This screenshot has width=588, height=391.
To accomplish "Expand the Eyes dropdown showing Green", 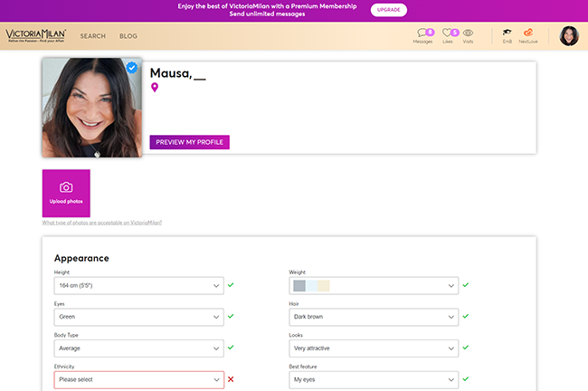I will point(138,317).
